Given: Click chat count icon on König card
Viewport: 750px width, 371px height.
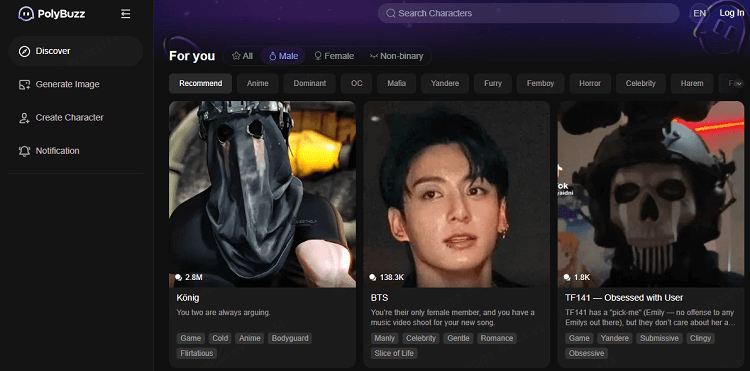Looking at the screenshot, I should (x=178, y=277).
